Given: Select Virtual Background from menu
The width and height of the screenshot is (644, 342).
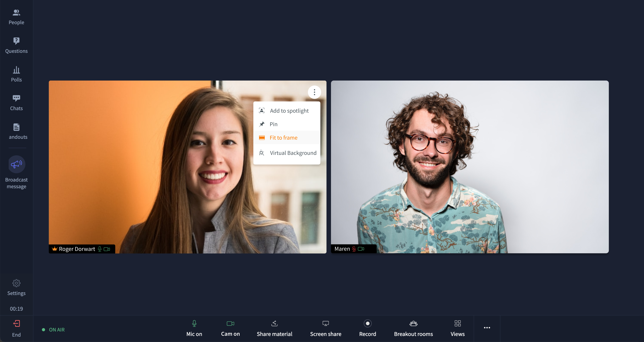Looking at the screenshot, I should point(293,153).
